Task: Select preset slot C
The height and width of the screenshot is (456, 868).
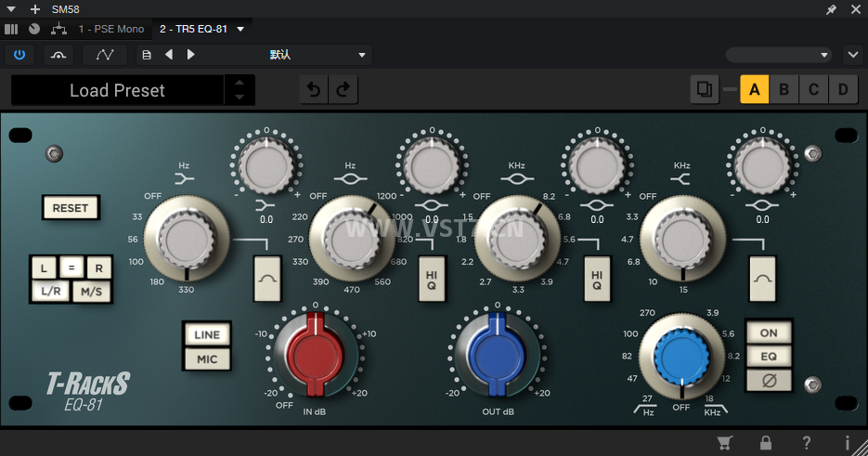Action: (x=813, y=89)
